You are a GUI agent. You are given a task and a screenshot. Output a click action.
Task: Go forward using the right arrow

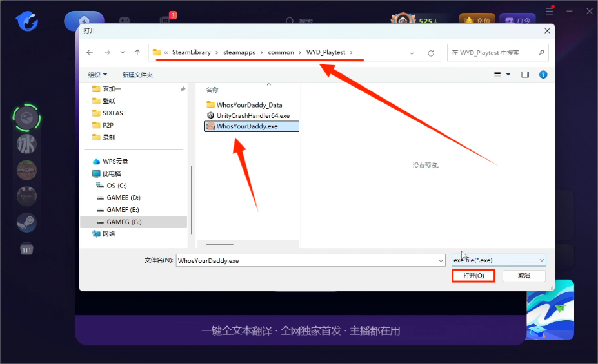107,53
